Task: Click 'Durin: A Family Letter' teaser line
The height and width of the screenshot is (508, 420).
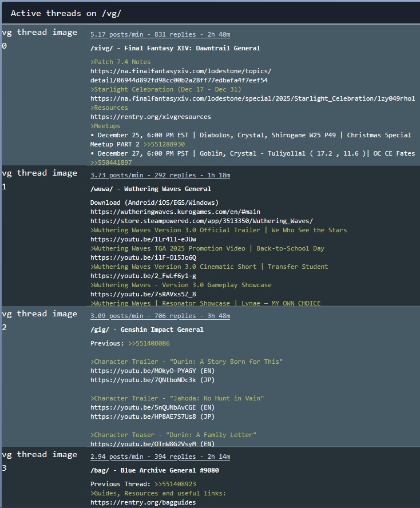Action: [x=173, y=435]
